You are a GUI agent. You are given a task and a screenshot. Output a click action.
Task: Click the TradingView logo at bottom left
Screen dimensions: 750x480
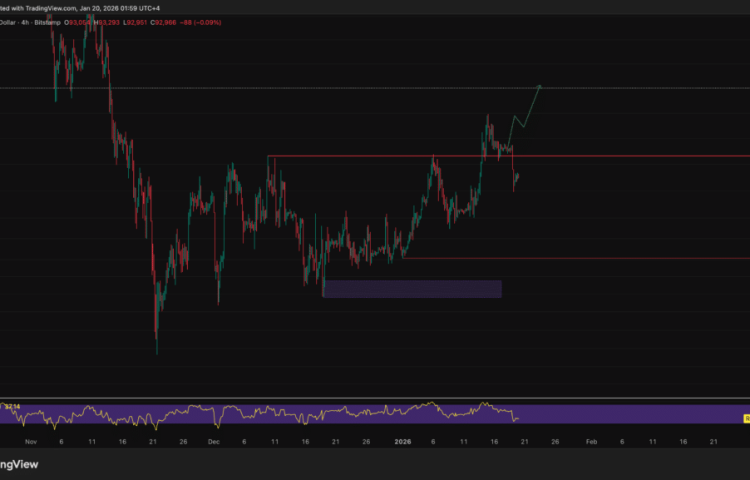tap(20, 464)
